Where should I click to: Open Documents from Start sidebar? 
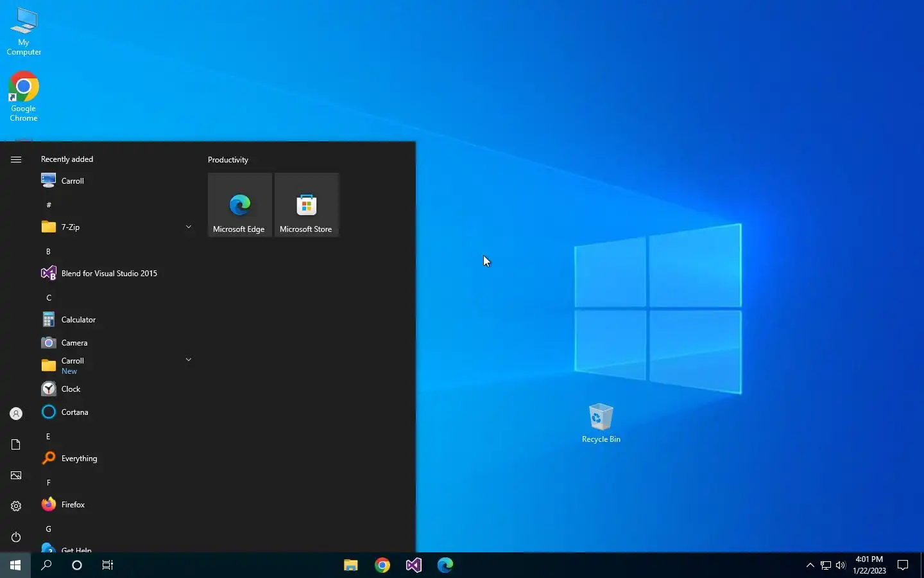(16, 444)
